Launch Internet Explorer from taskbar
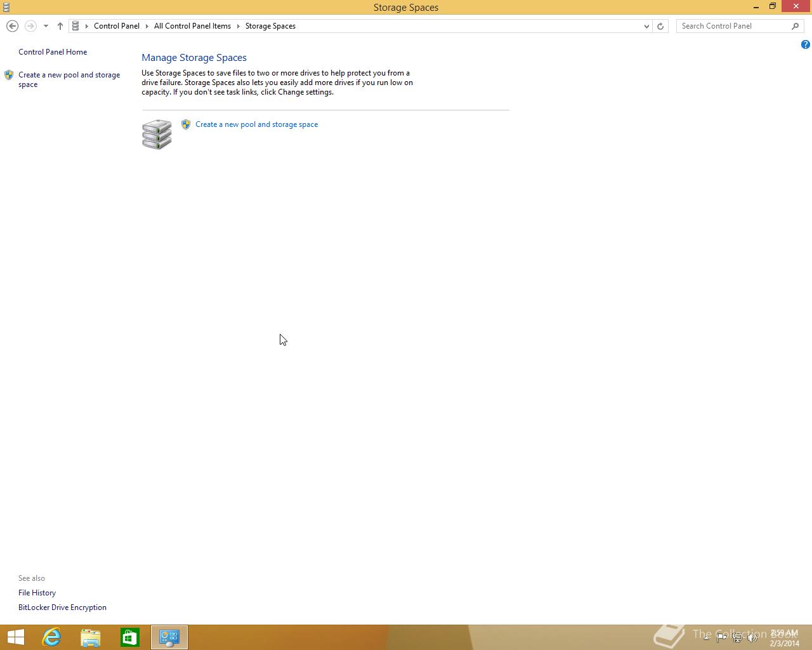The image size is (812, 650). click(x=51, y=637)
